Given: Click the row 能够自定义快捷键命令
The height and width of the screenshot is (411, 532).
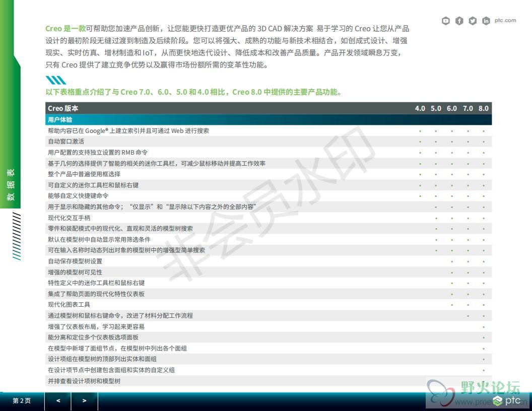Looking at the screenshot, I should (269, 196).
